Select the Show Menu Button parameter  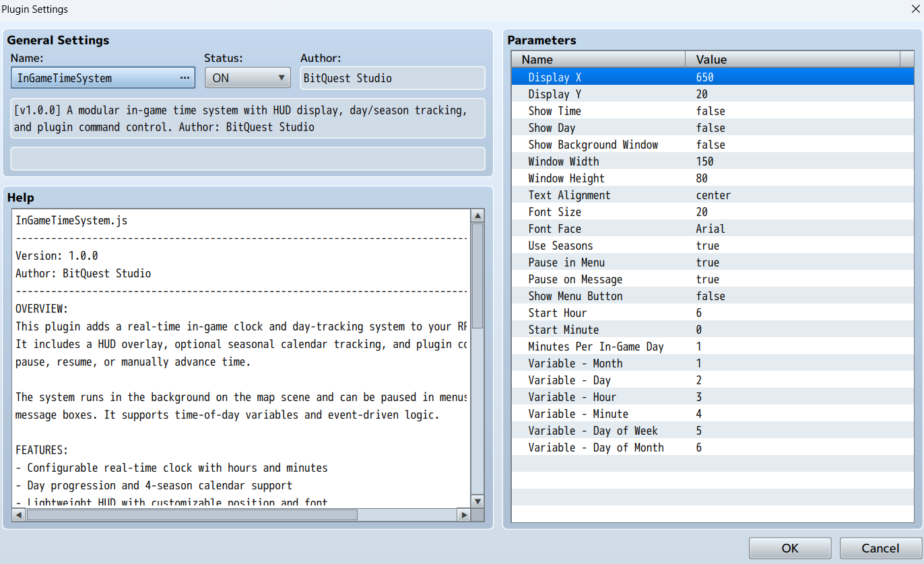tap(713, 296)
